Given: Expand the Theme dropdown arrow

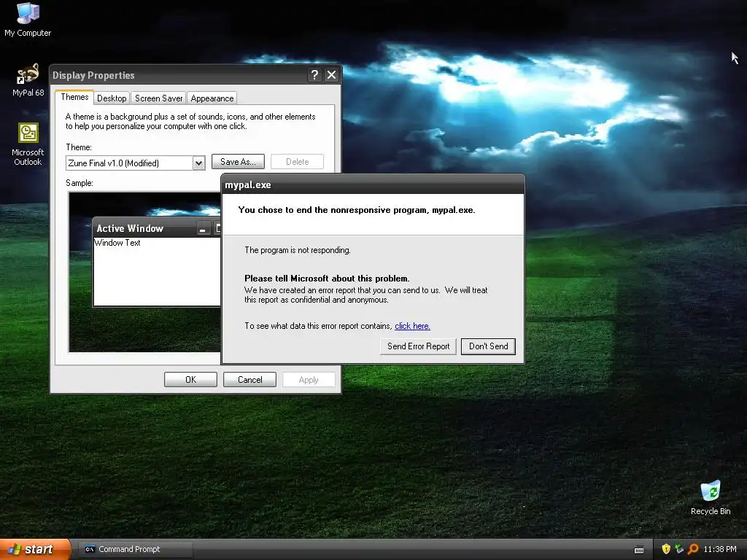Looking at the screenshot, I should point(198,163).
